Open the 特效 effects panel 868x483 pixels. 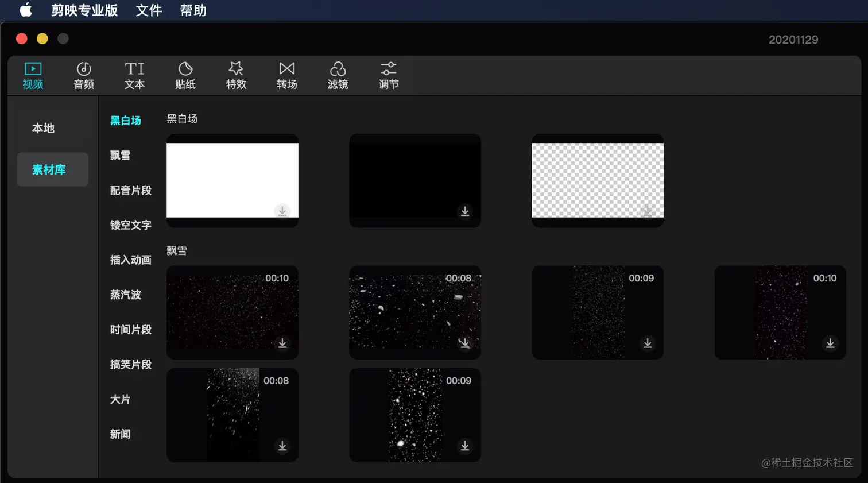click(x=236, y=76)
